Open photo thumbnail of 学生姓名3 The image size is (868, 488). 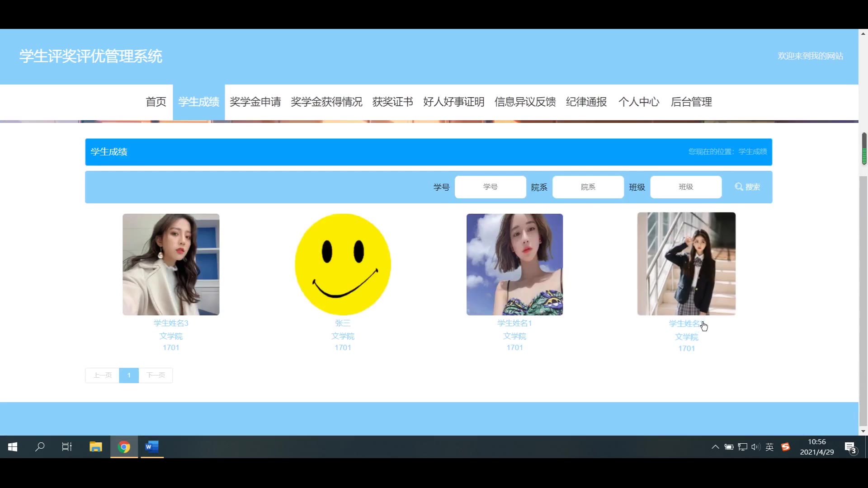pyautogui.click(x=171, y=264)
